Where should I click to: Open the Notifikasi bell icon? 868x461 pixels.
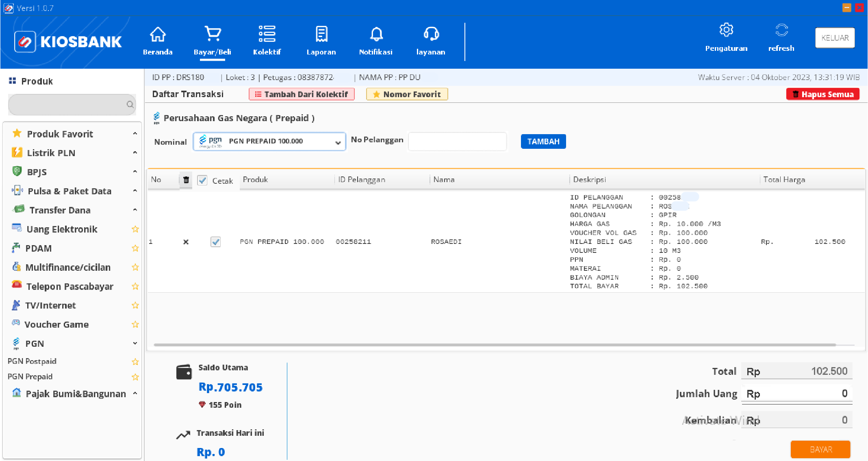click(376, 35)
